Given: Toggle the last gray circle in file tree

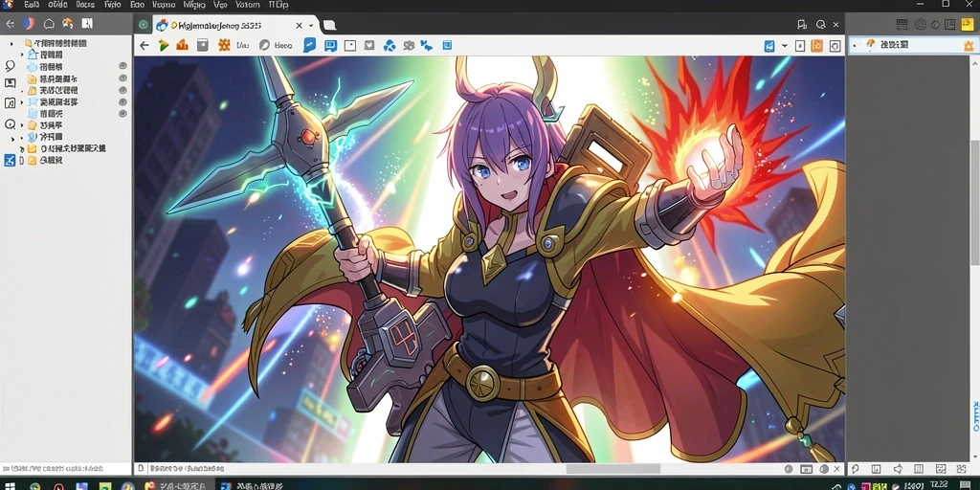Looking at the screenshot, I should pos(123,114).
